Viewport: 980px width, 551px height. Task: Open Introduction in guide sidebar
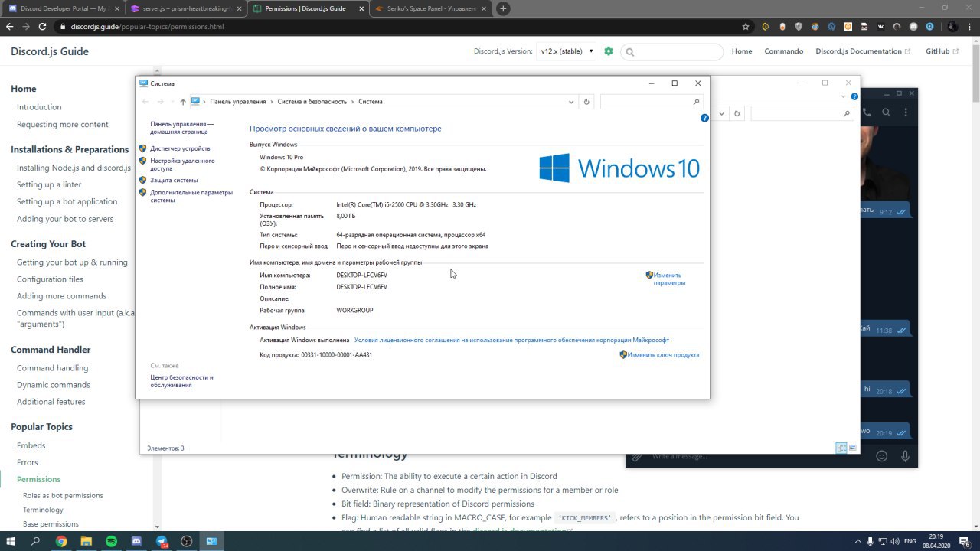click(x=39, y=107)
